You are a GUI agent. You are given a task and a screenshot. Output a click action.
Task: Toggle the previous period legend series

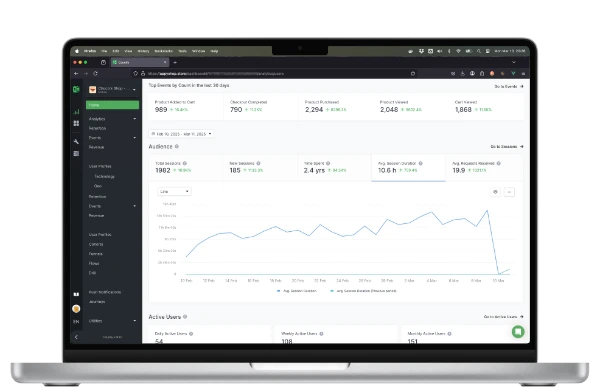(x=363, y=291)
